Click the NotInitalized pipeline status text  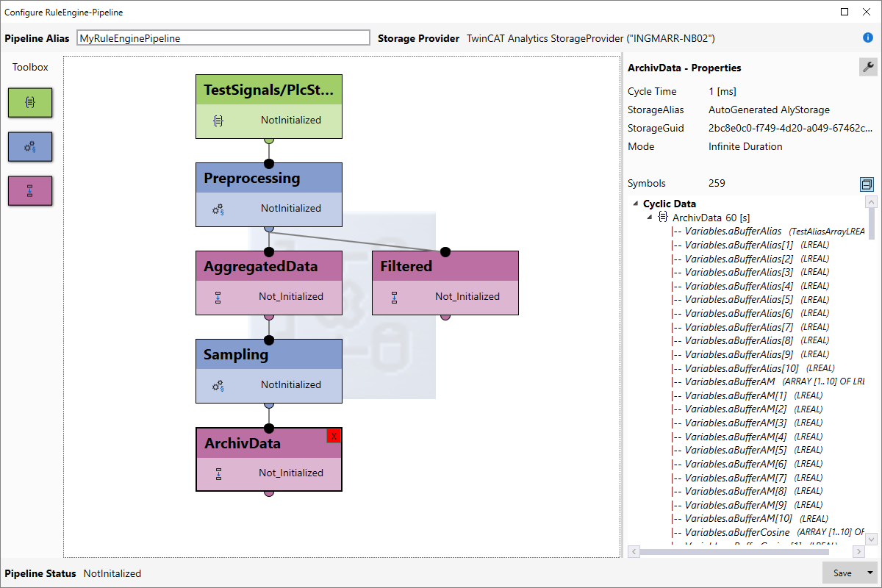click(112, 573)
